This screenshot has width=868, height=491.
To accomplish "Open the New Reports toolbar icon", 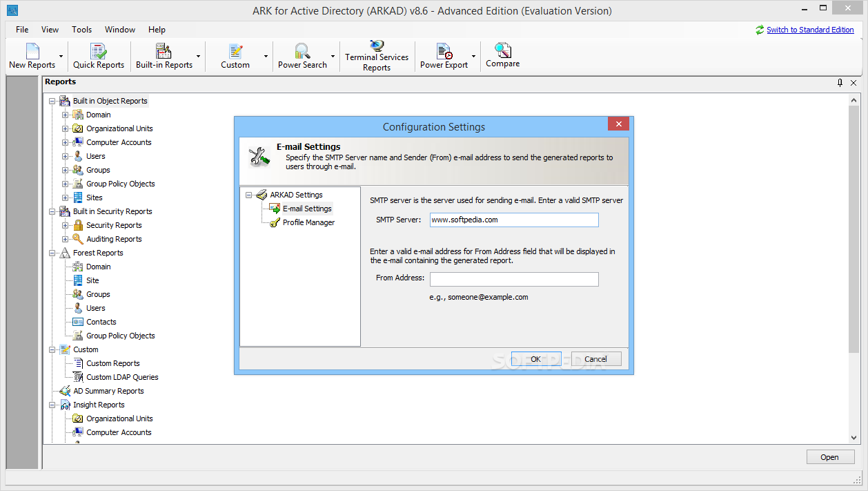I will 32,51.
